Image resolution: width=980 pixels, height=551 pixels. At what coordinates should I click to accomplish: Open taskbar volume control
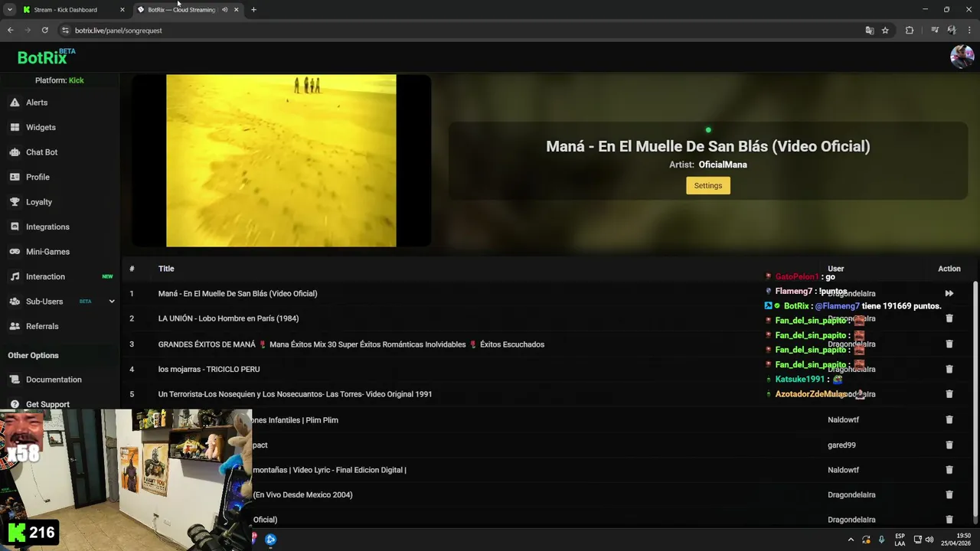[x=929, y=540]
